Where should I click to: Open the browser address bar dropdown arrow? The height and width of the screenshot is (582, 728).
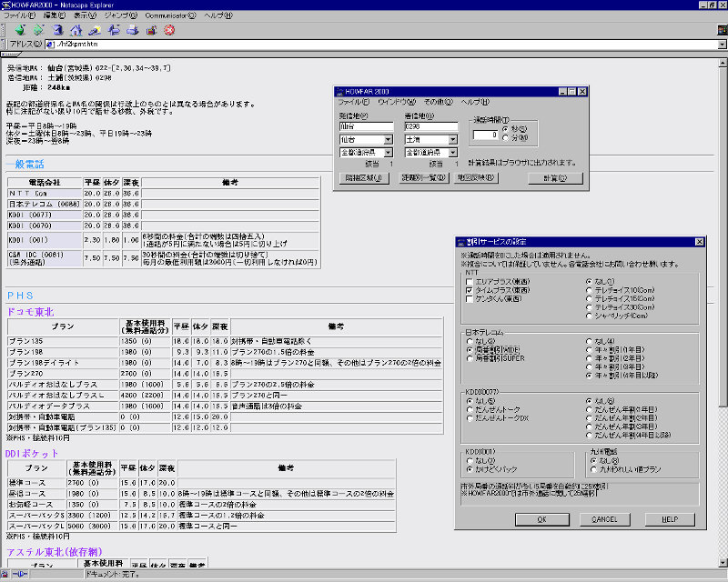click(722, 45)
